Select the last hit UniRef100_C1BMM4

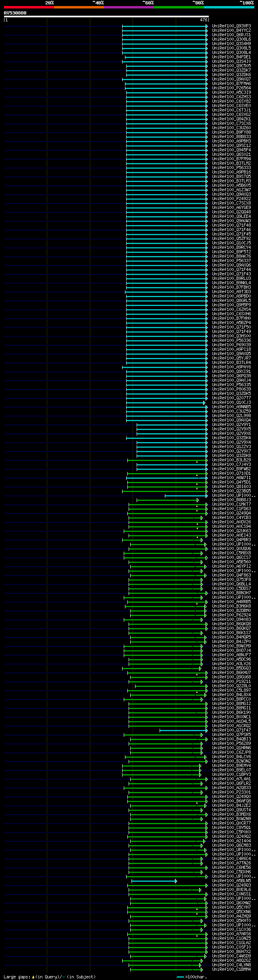tap(231, 969)
